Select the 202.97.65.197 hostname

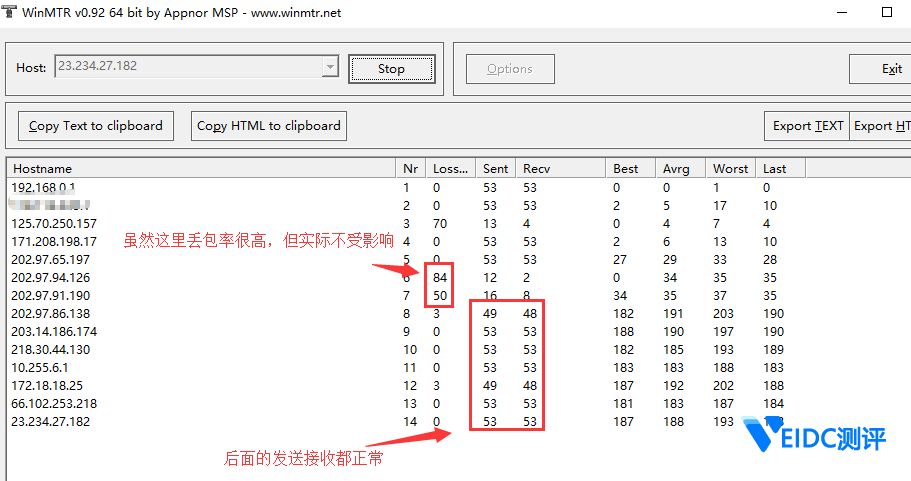[51, 260]
